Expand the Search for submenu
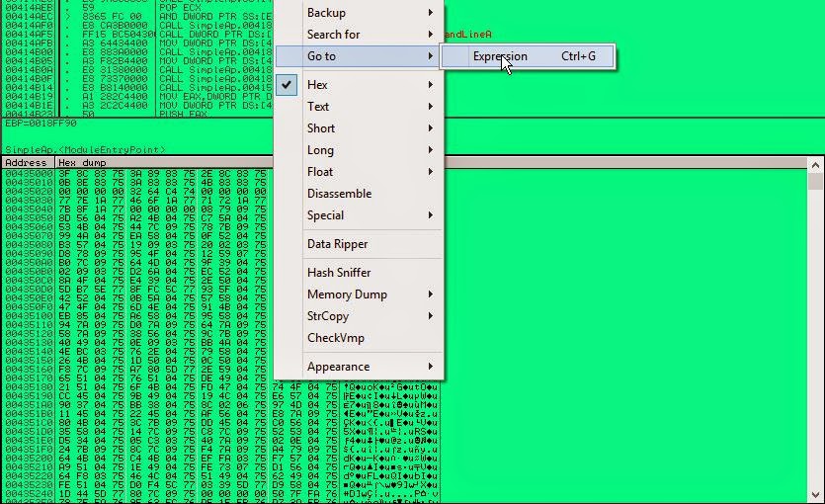 click(359, 35)
